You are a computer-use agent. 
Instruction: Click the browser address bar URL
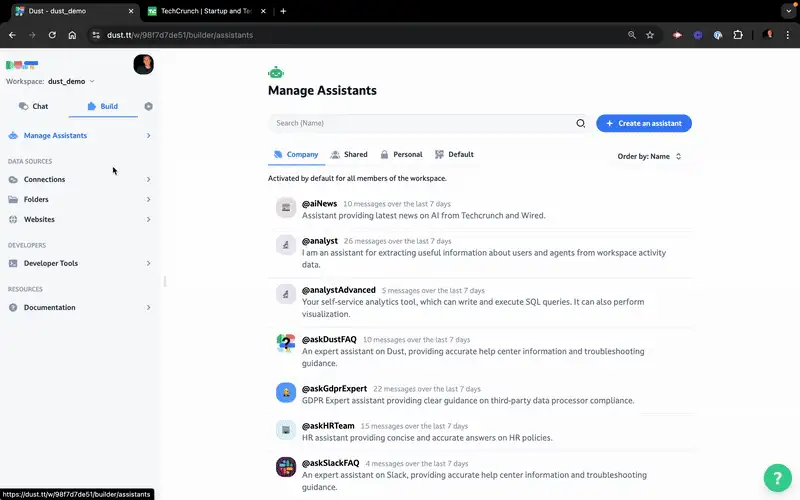pyautogui.click(x=180, y=35)
